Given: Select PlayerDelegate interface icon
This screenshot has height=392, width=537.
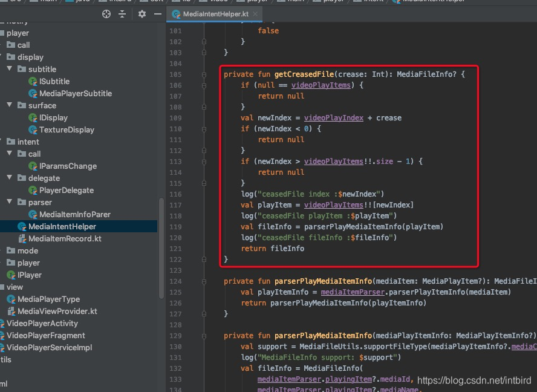Looking at the screenshot, I should pos(33,191).
